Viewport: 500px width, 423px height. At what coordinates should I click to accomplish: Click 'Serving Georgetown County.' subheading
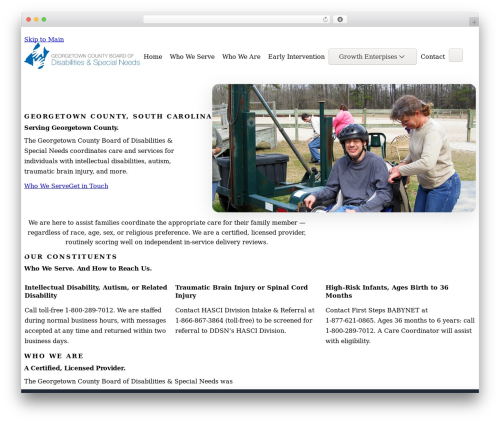click(x=71, y=128)
